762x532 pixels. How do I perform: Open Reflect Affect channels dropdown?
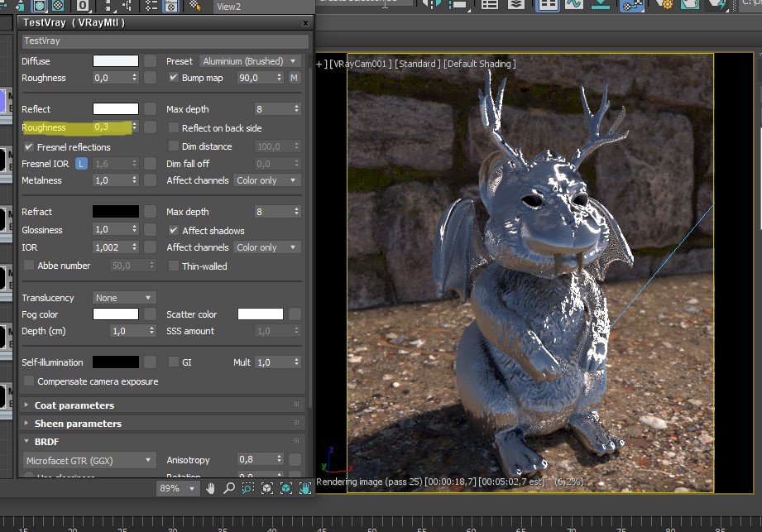coord(266,180)
